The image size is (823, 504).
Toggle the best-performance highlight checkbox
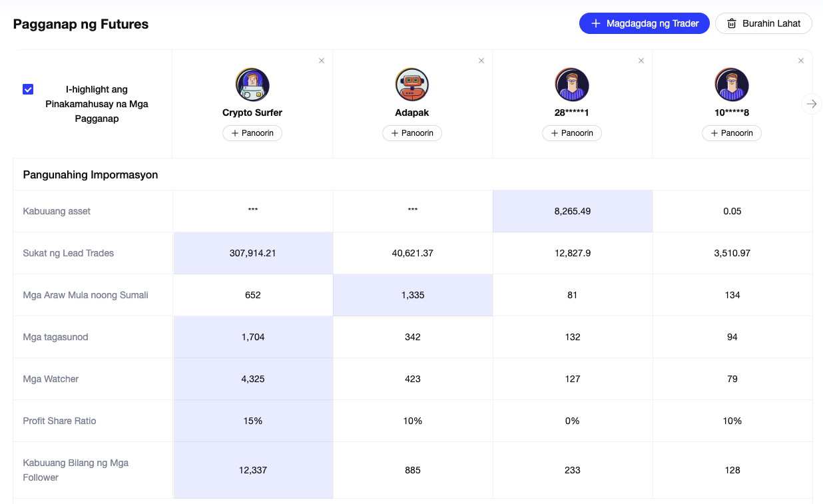[28, 89]
